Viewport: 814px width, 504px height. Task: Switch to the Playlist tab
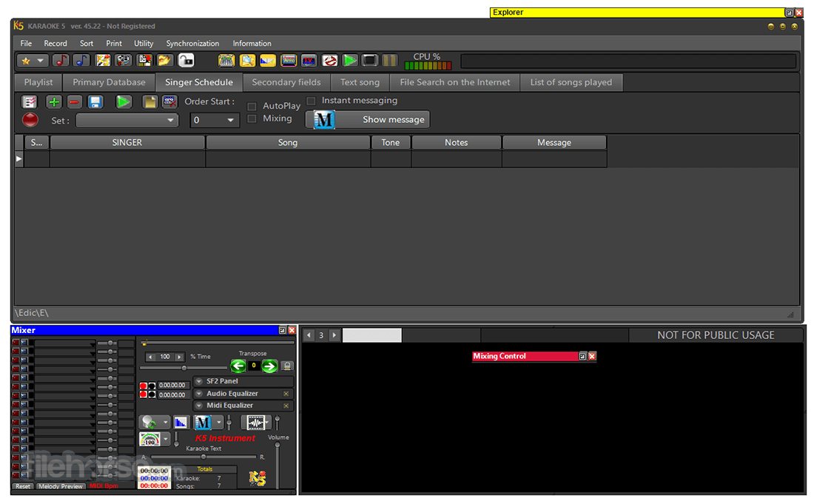point(38,83)
